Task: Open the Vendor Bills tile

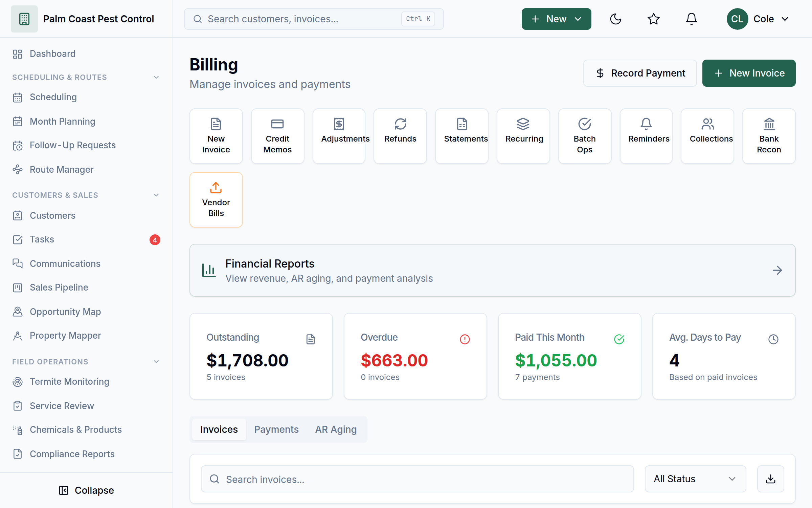Action: [216, 200]
